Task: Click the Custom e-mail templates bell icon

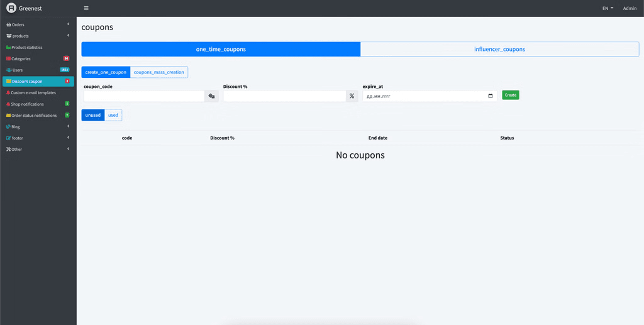Action: tap(8, 93)
